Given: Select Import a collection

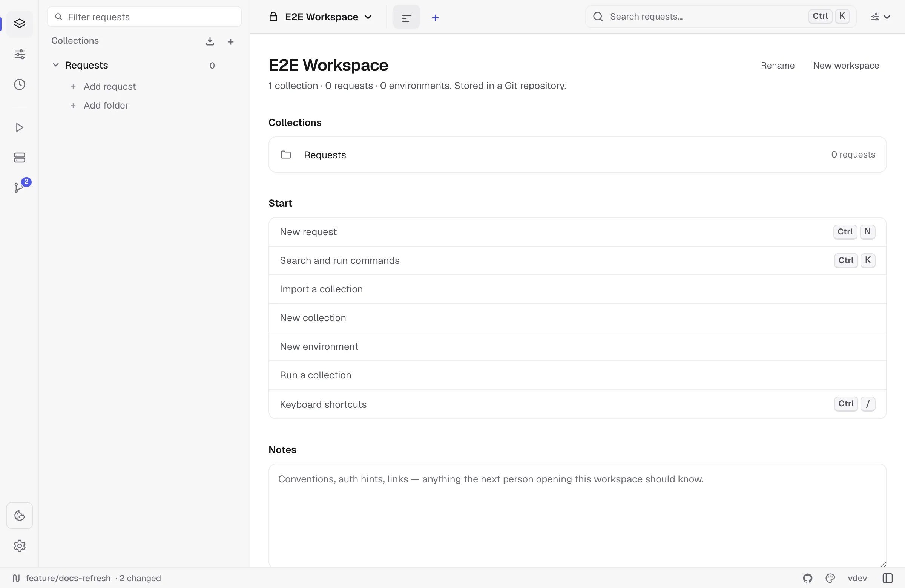Looking at the screenshot, I should pyautogui.click(x=577, y=289).
